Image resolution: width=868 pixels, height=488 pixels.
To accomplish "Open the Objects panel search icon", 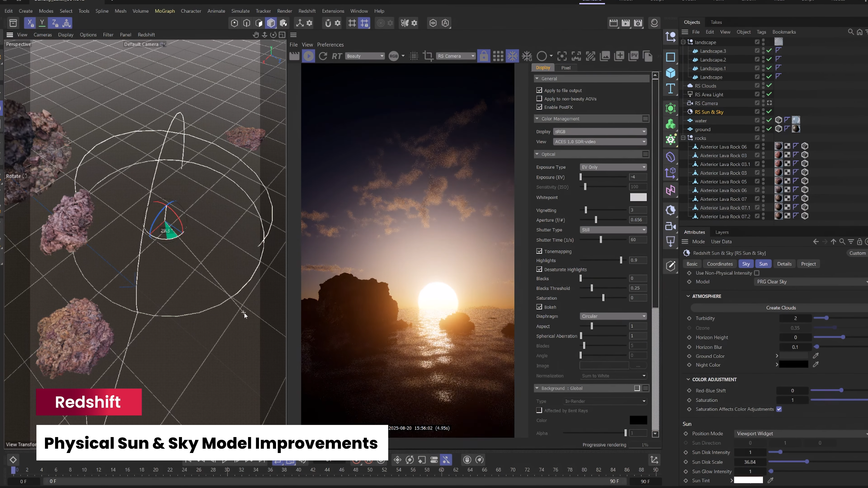I will 850,32.
